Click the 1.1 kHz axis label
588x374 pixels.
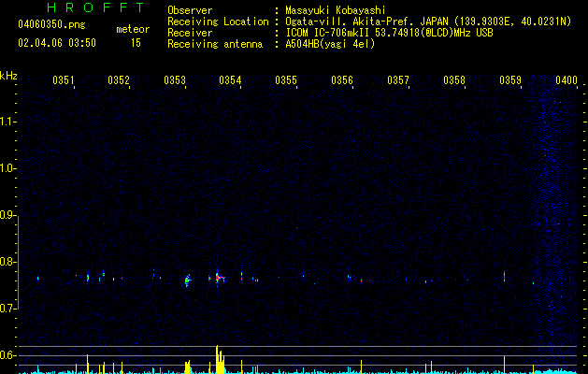7,122
